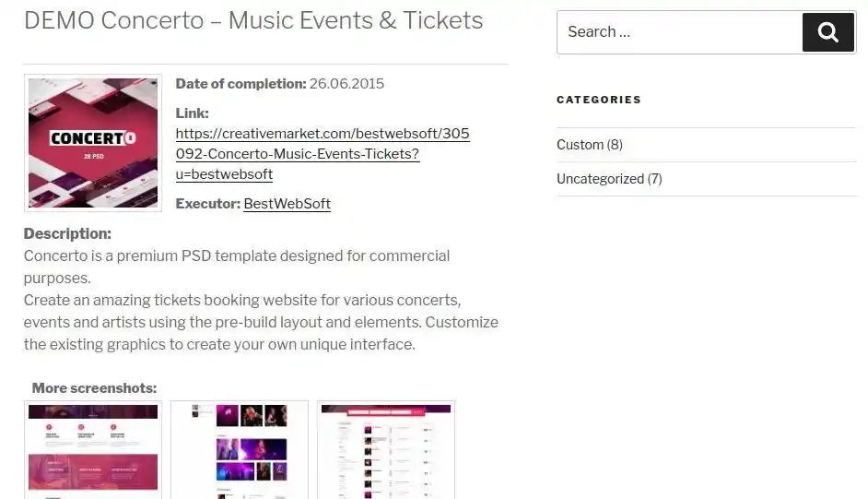Open the BestWebSoft executor link
Image resolution: width=868 pixels, height=499 pixels.
point(287,204)
